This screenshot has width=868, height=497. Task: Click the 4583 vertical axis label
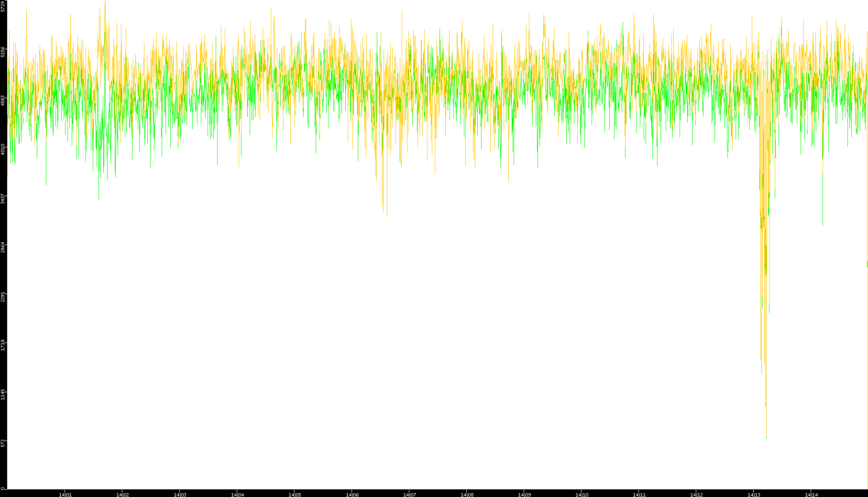pyautogui.click(x=3, y=100)
